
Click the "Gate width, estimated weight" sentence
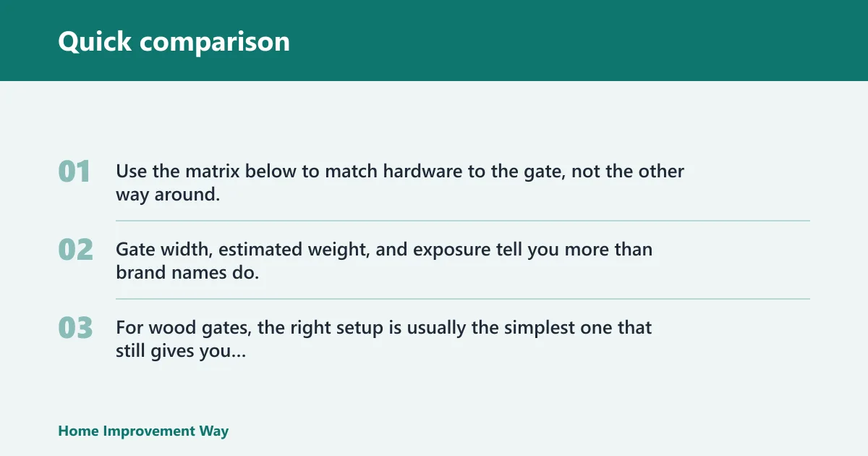coord(384,261)
